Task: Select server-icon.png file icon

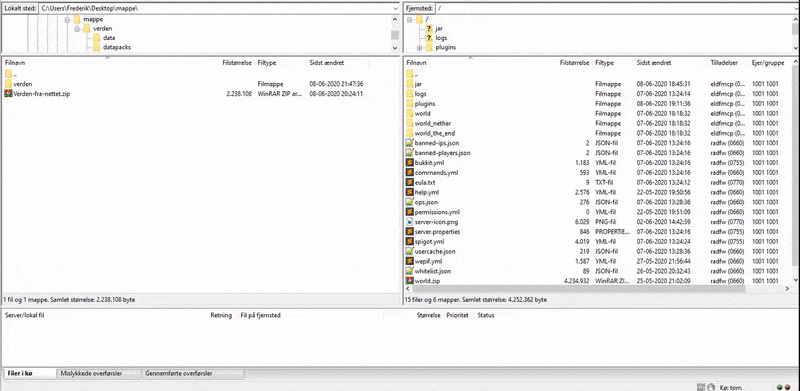Action: 409,222
